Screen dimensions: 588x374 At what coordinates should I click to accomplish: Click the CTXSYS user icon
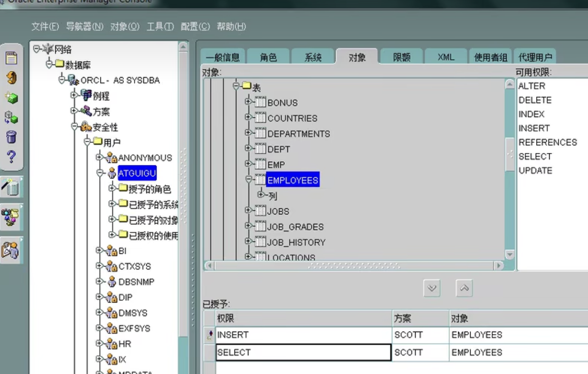(112, 266)
